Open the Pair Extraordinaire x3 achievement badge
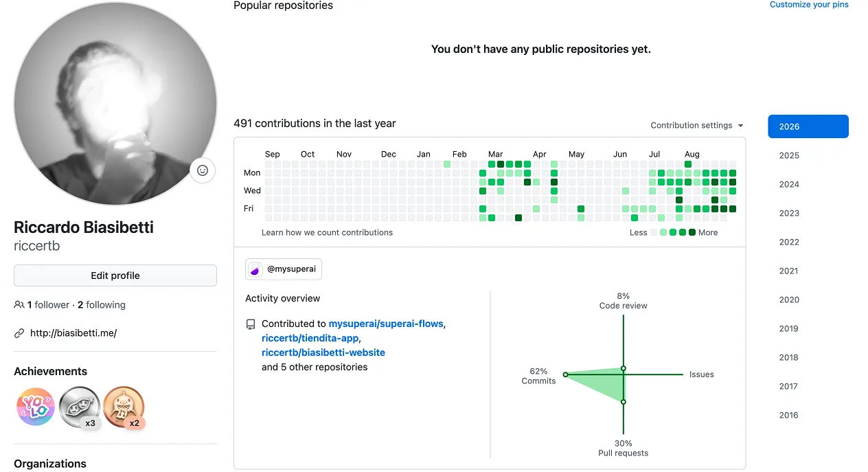The height and width of the screenshot is (472, 868). pyautogui.click(x=79, y=407)
